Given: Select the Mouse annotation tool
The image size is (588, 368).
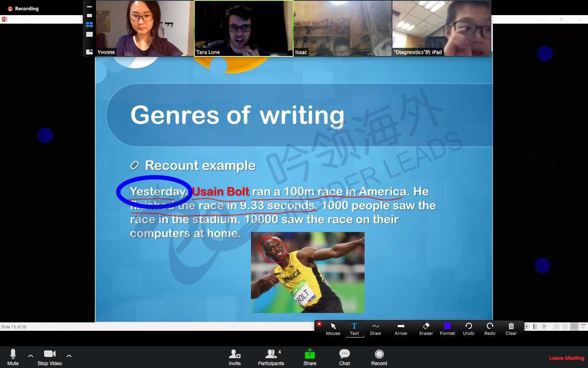Looking at the screenshot, I should pyautogui.click(x=333, y=328).
